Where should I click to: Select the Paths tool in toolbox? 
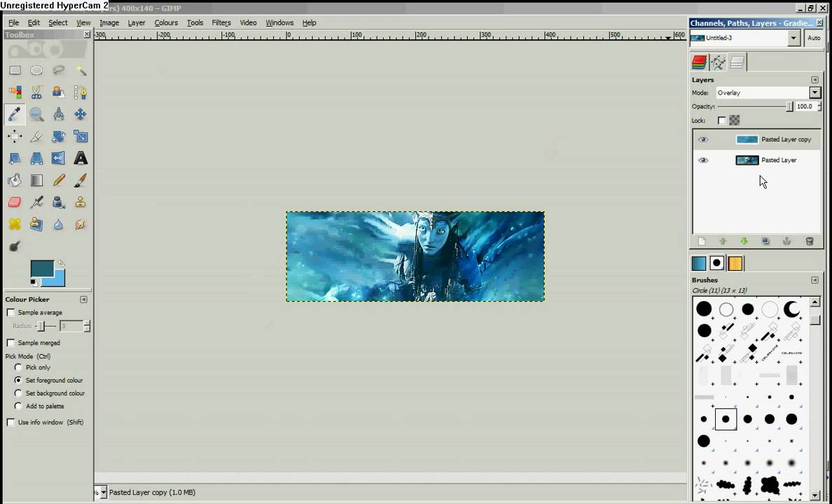click(x=81, y=92)
